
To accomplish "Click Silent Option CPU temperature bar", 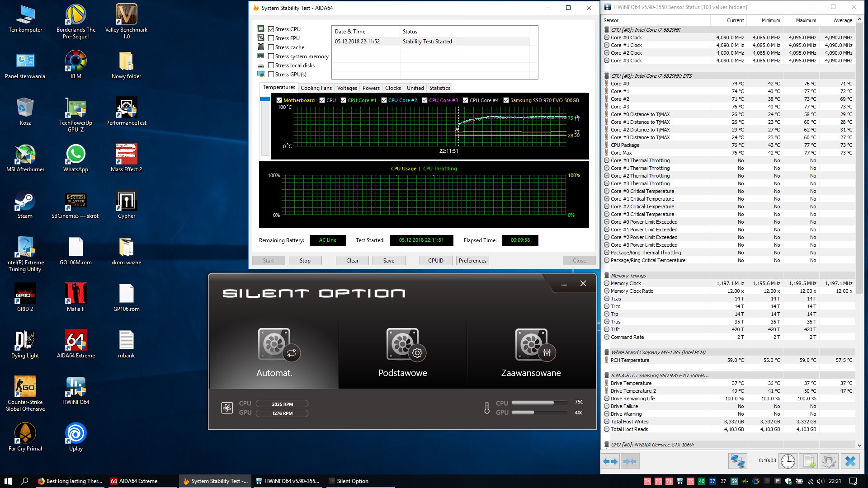I will (539, 403).
